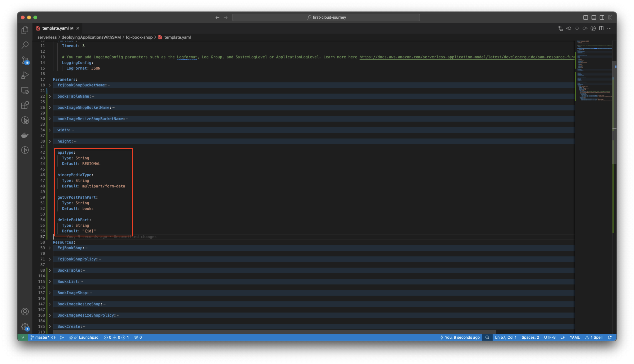Click REGIONAL default value text
Screen dimensions: 634x364
[91, 164]
